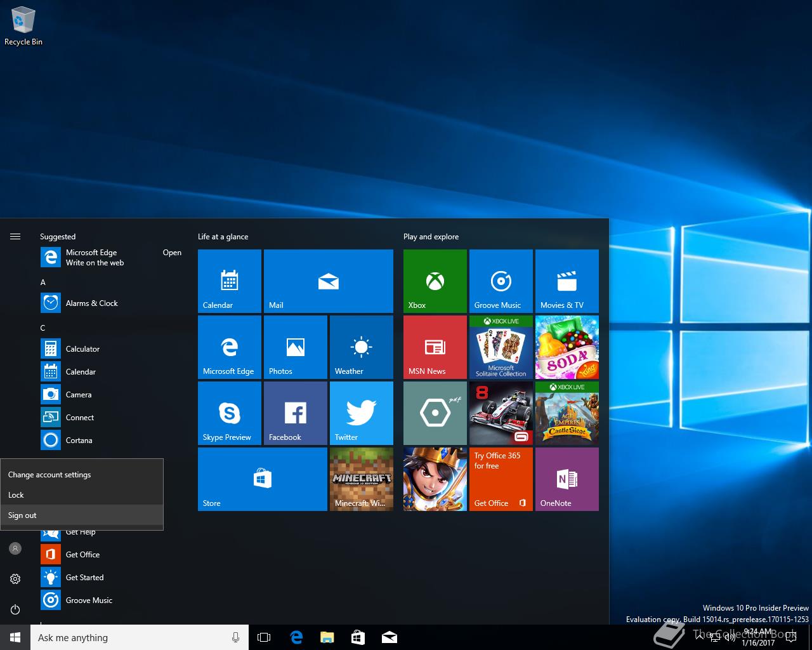Click the user account icon
This screenshot has width=812, height=650.
(x=15, y=548)
